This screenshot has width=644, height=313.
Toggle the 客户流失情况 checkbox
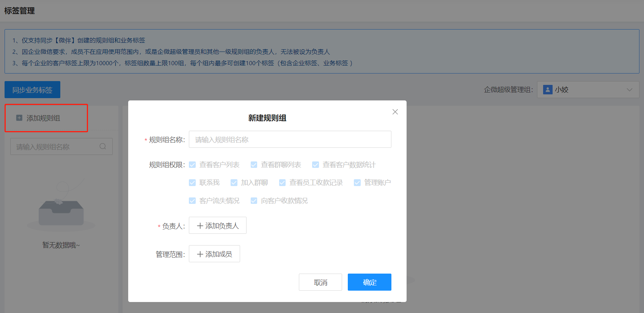coord(192,201)
